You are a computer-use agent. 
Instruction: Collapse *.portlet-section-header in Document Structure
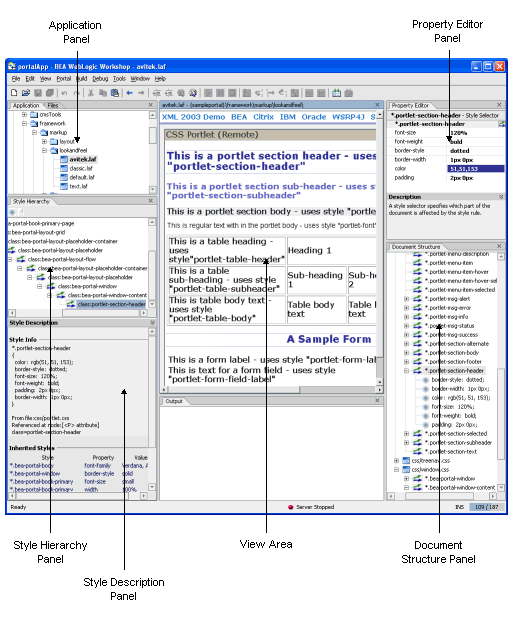tap(407, 371)
